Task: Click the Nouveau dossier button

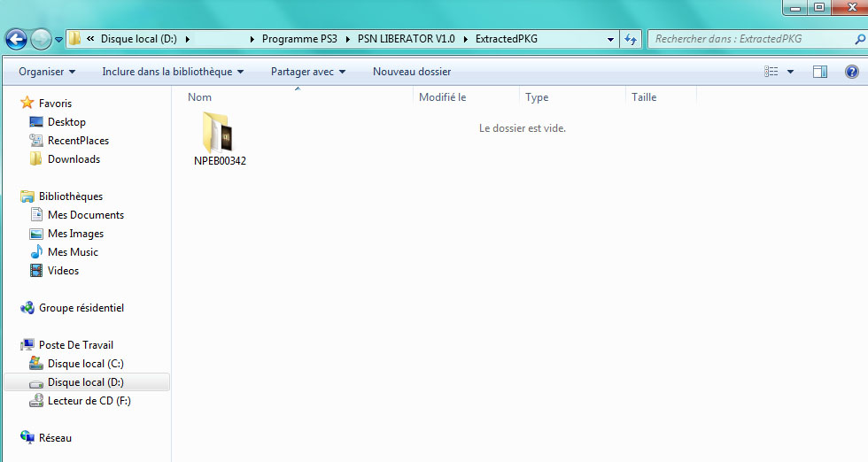Action: click(411, 72)
